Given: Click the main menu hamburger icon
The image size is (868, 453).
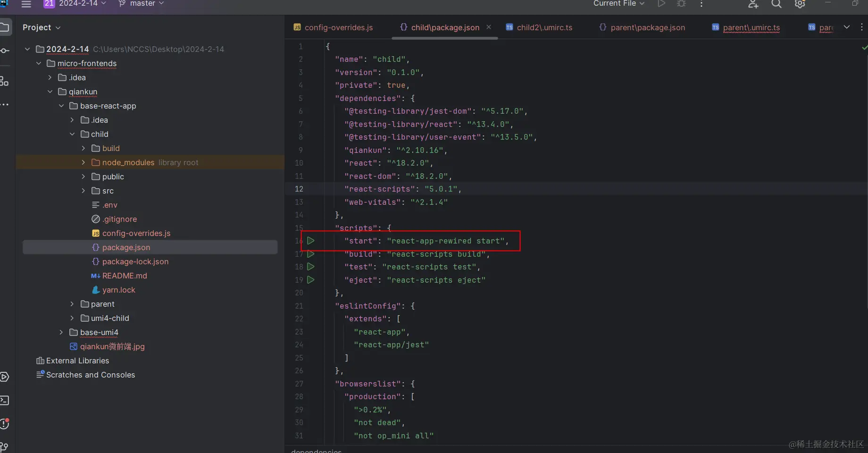Looking at the screenshot, I should (x=26, y=4).
